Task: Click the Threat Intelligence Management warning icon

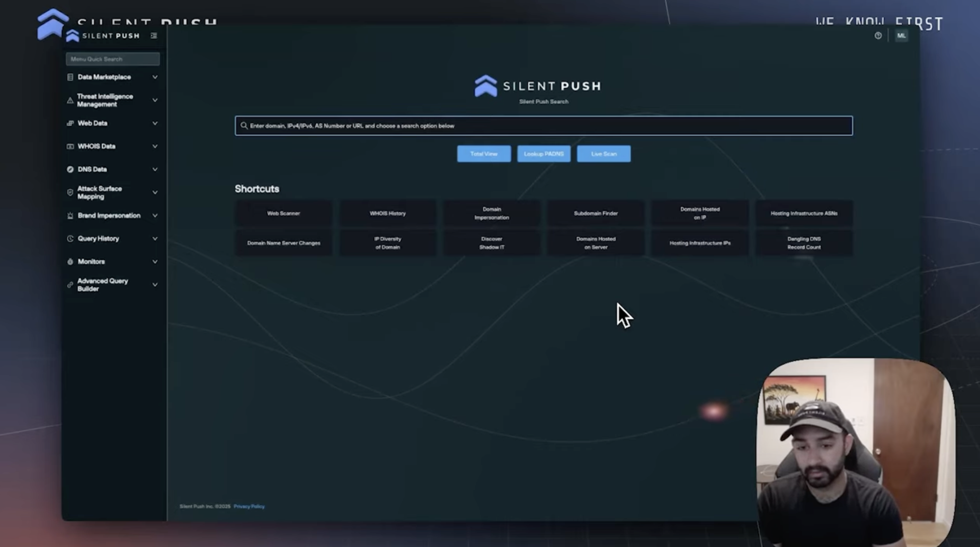Action: click(x=70, y=100)
